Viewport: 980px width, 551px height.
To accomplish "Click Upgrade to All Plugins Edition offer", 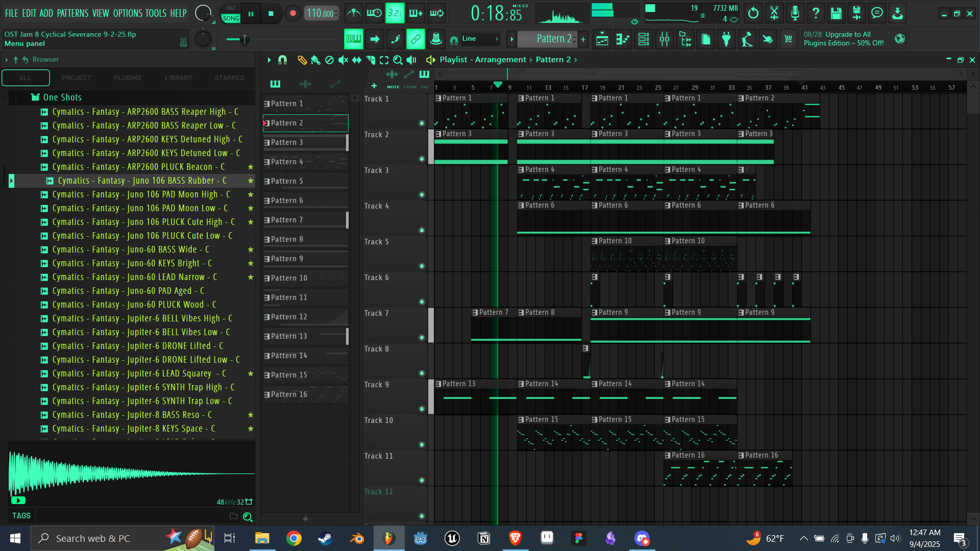I will [x=844, y=39].
